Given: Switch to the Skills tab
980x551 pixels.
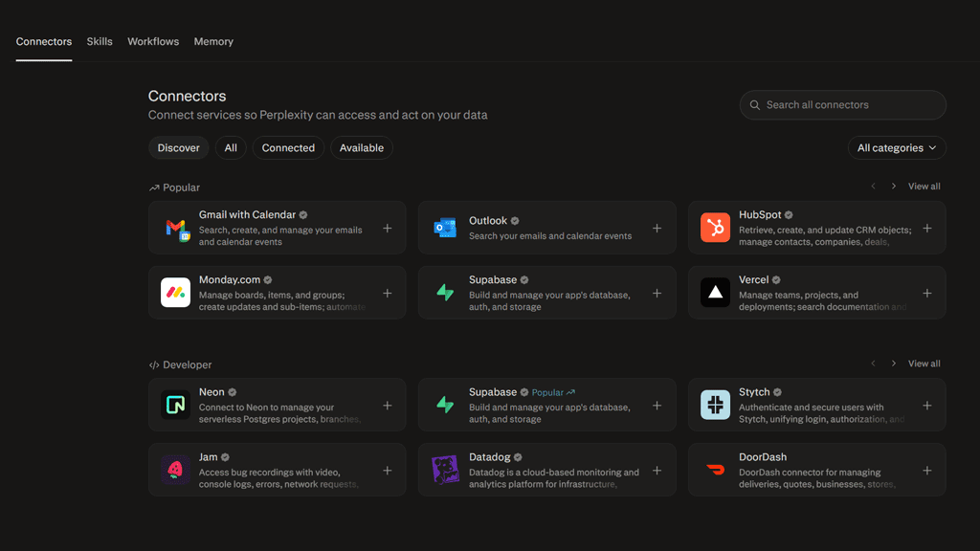Looking at the screenshot, I should point(100,41).
